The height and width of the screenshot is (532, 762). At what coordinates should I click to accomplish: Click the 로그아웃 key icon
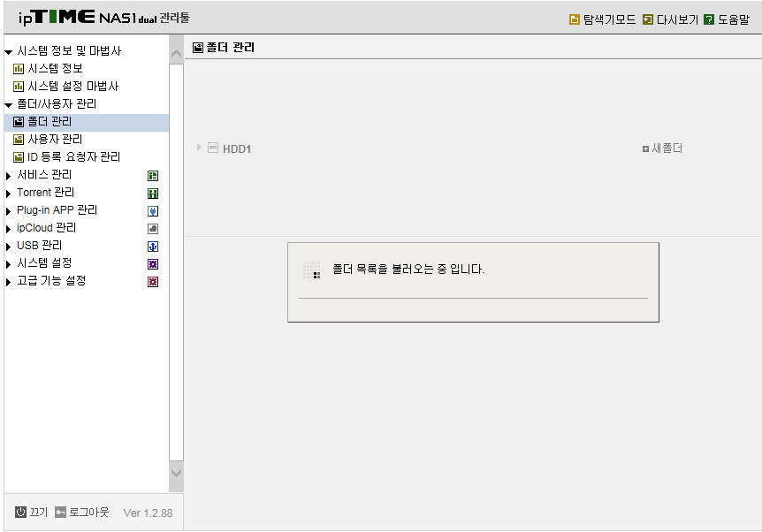click(60, 512)
